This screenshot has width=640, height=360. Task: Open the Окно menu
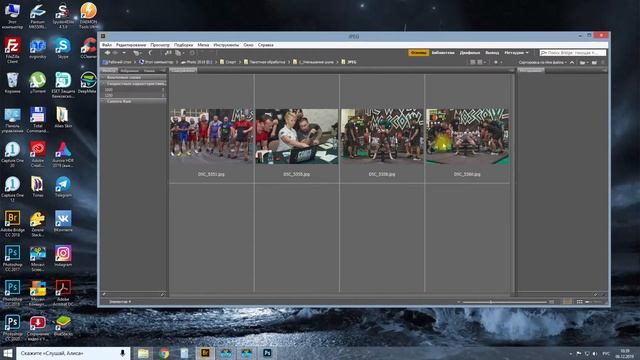[x=248, y=45]
